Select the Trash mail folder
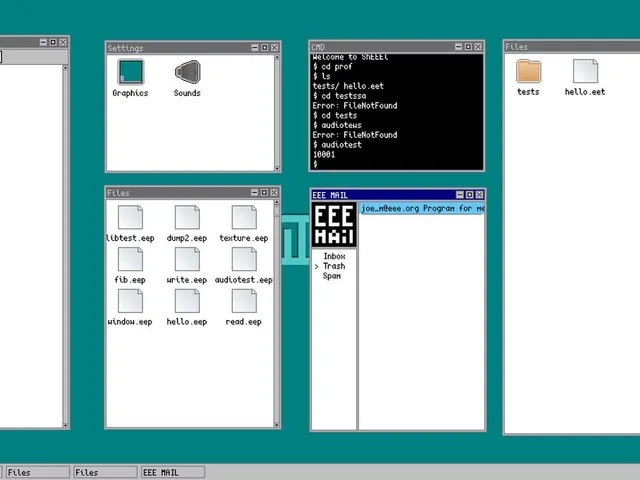 [334, 266]
